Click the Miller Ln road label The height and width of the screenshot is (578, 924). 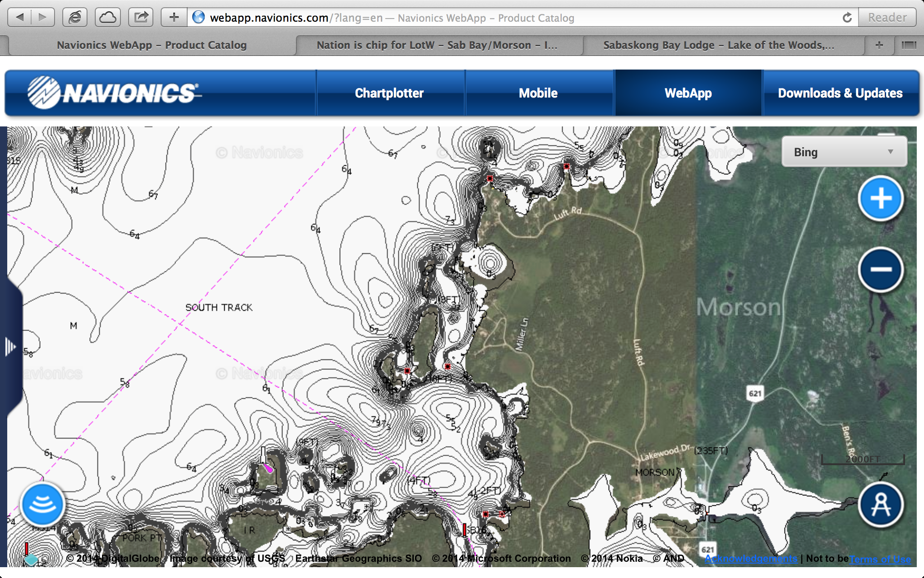pyautogui.click(x=522, y=334)
